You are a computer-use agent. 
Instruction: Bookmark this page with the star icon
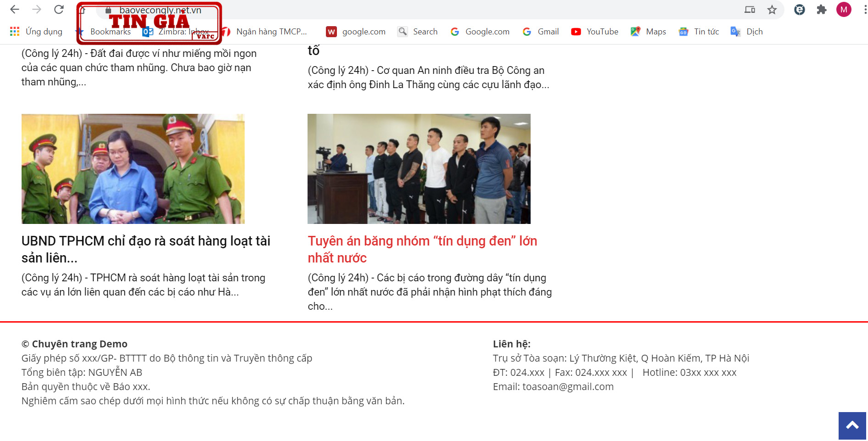tap(772, 10)
